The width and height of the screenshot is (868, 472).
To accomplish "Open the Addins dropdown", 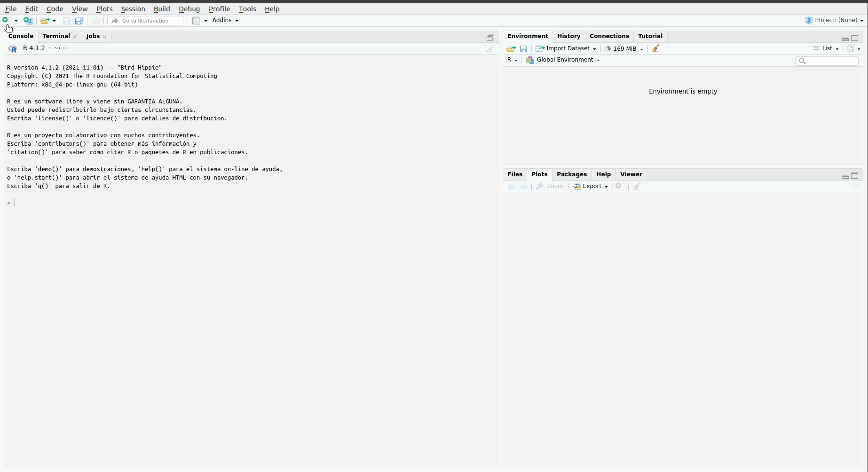I will click(225, 20).
